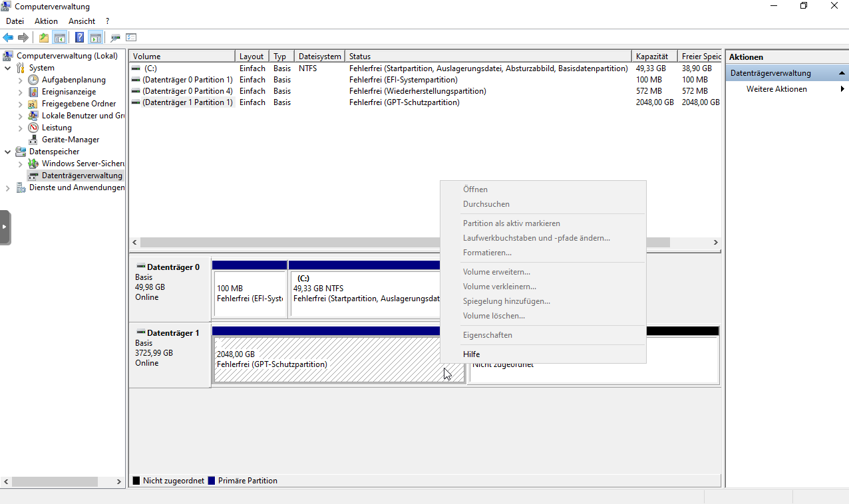
Task: Collapse the Datenspeicher tree node
Action: 7,152
